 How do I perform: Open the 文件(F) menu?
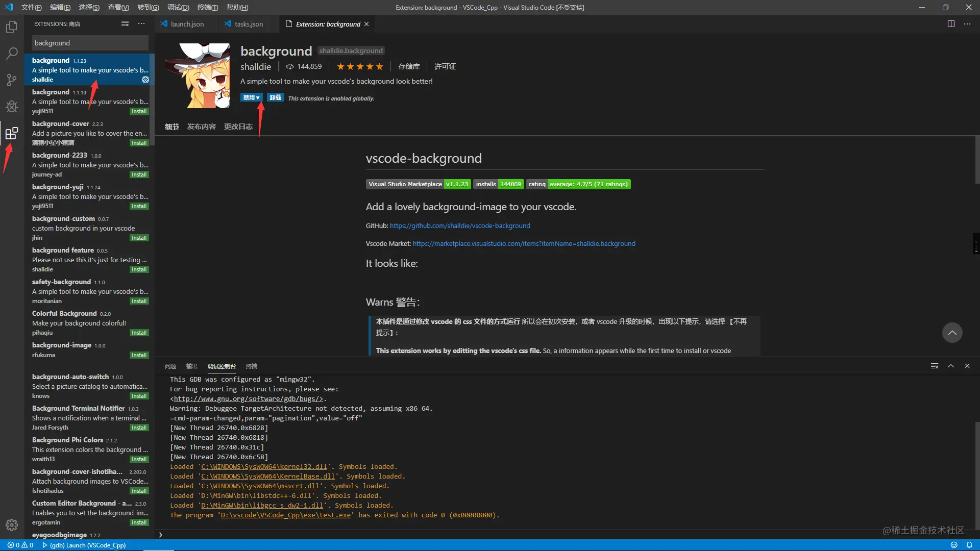32,8
